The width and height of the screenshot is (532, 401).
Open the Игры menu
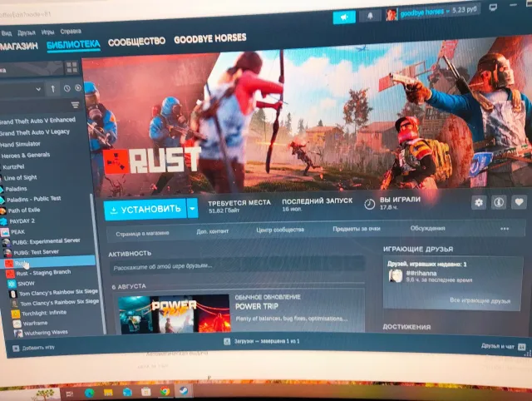[47, 32]
